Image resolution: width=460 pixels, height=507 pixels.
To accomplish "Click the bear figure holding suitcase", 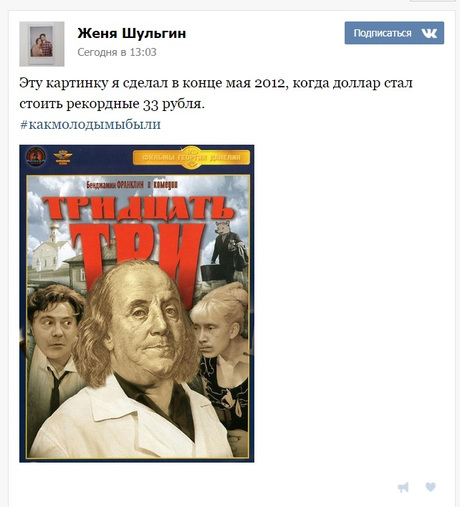I will 227,251.
